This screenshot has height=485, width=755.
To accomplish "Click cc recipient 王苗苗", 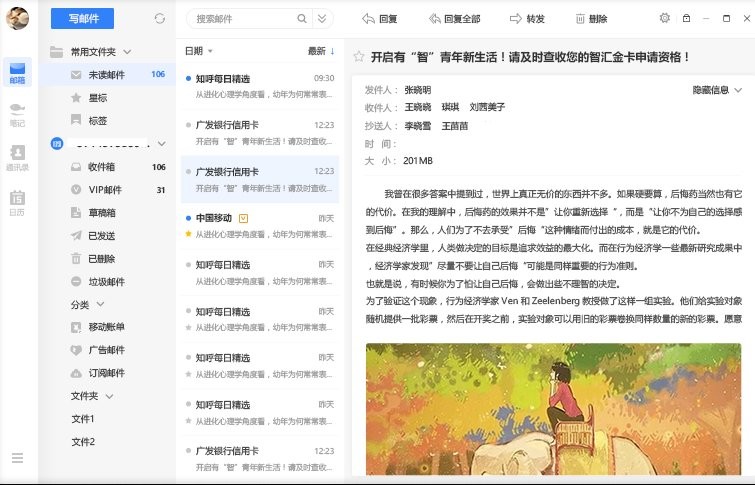I will tap(455, 126).
